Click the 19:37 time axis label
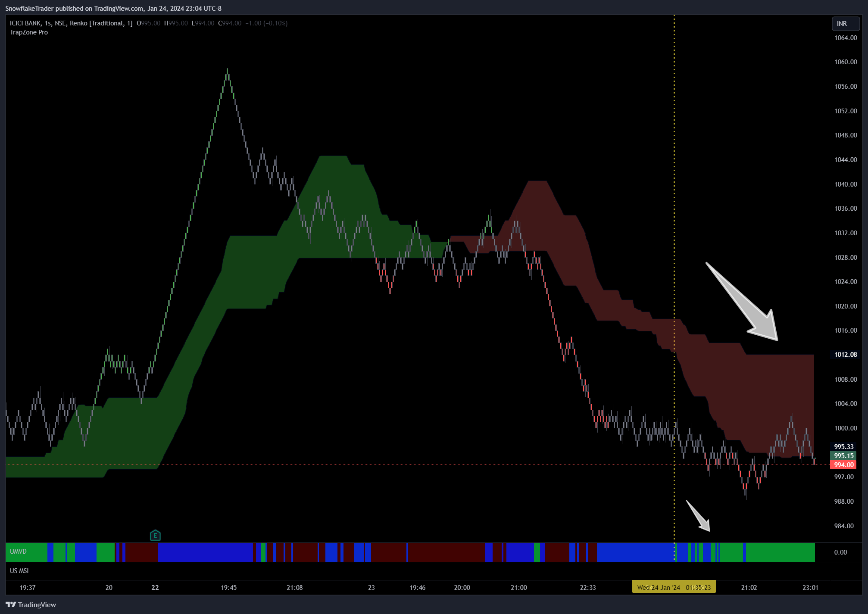The height and width of the screenshot is (614, 868). pos(28,588)
